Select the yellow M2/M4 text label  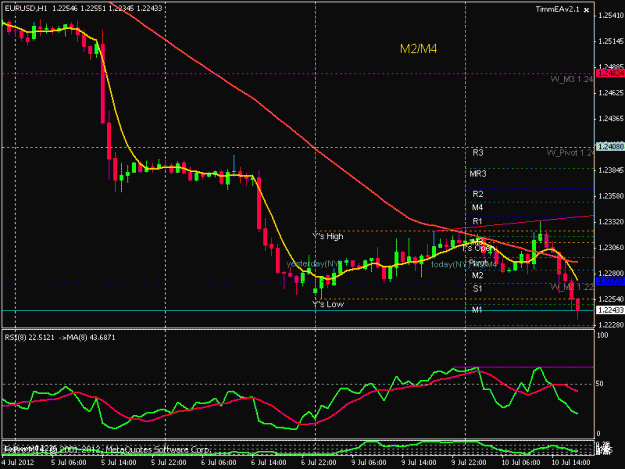[418, 49]
